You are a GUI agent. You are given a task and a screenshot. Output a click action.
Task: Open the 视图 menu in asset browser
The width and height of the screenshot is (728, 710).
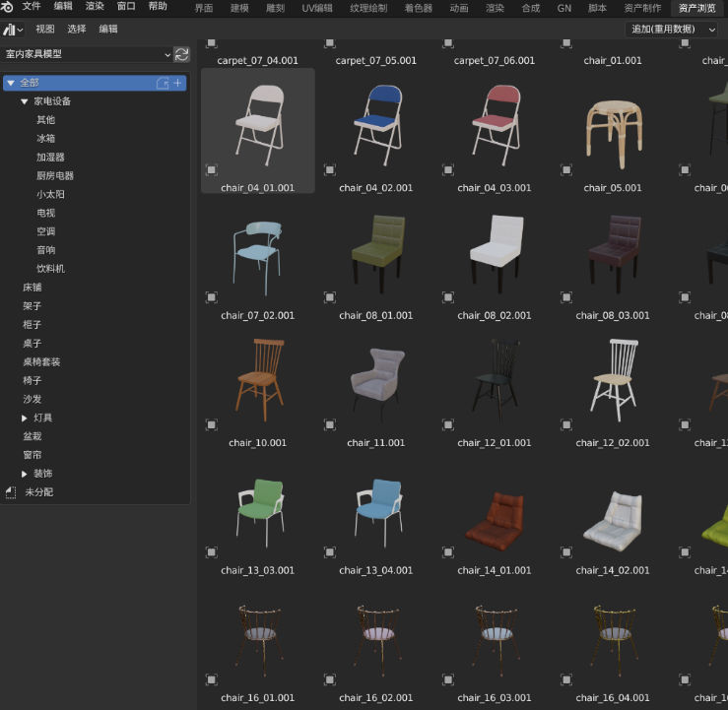[45, 30]
